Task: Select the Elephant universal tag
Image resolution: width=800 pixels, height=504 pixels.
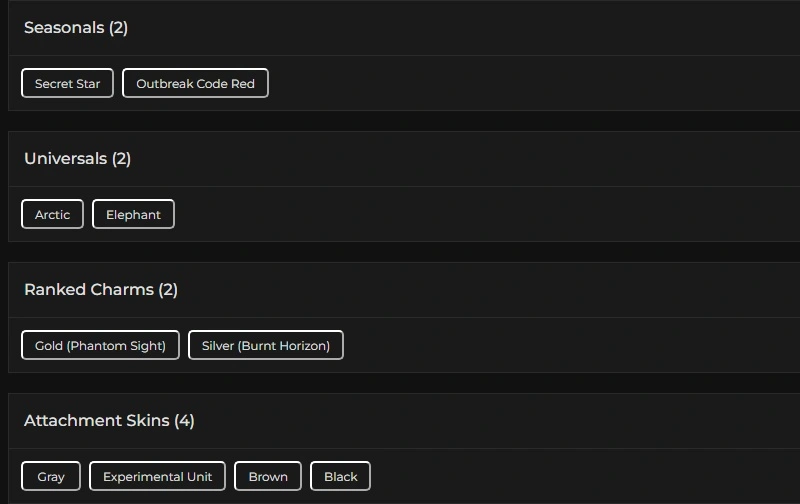Action: pyautogui.click(x=133, y=215)
